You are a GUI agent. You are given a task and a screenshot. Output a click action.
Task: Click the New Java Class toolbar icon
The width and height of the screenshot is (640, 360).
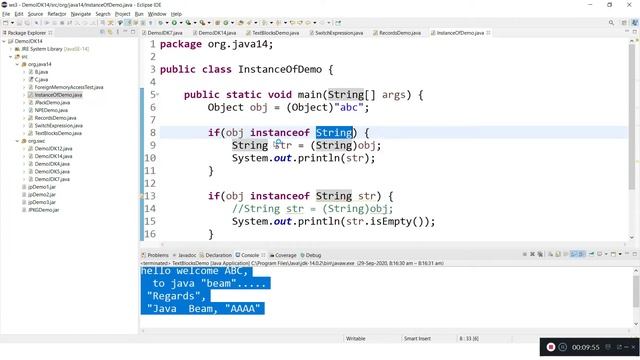(226, 23)
